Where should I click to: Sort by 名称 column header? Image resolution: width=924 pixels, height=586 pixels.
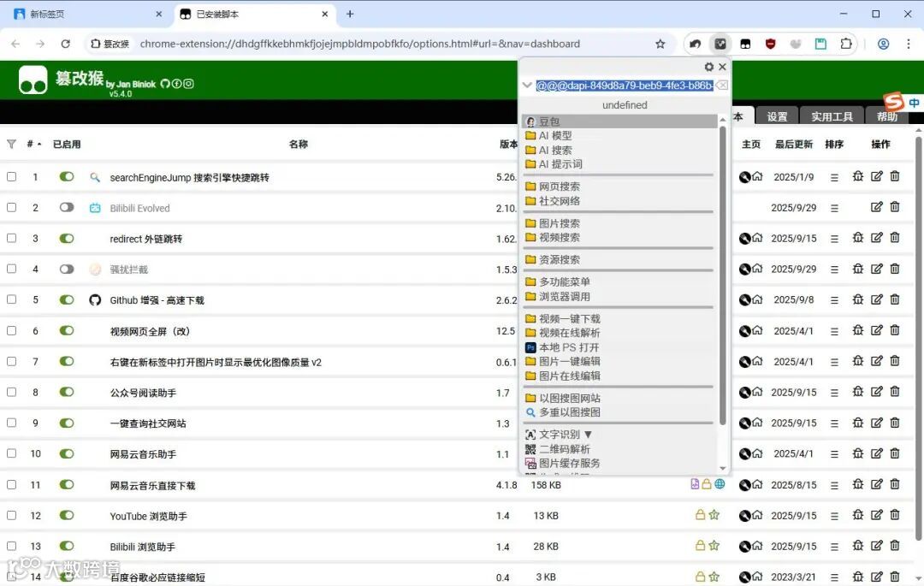coord(299,145)
